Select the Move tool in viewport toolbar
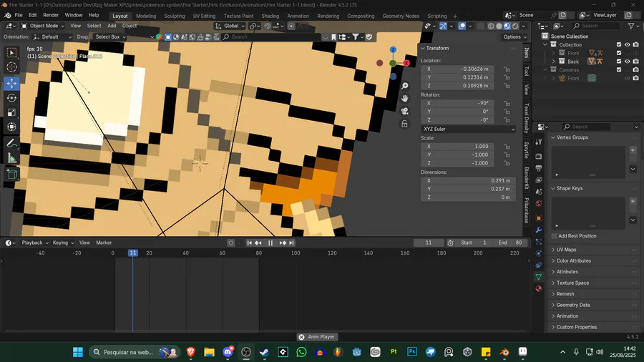644x362 pixels. [11, 83]
